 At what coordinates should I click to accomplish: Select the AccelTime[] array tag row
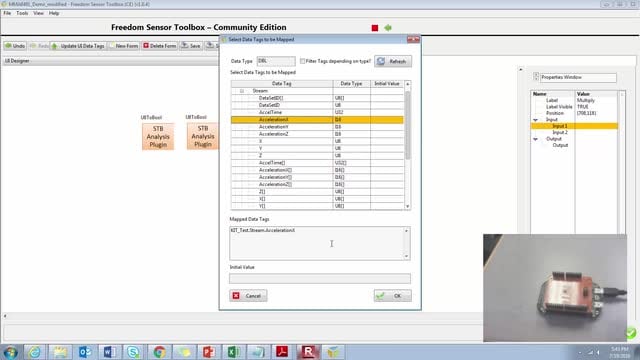coord(317,163)
